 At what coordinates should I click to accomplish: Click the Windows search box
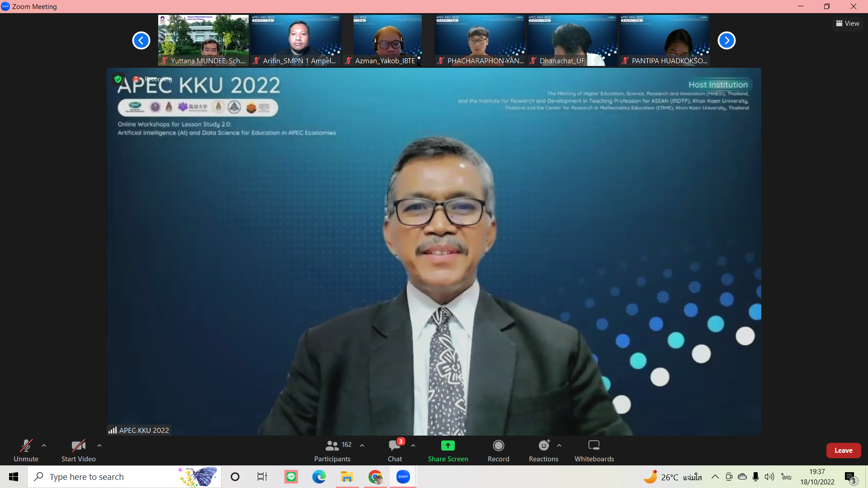(113, 477)
